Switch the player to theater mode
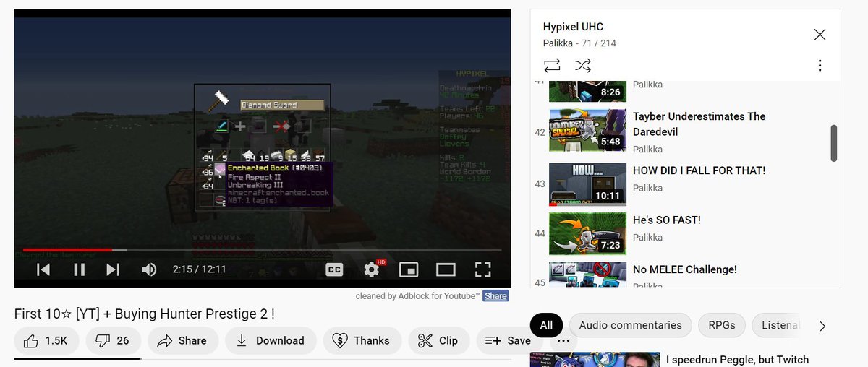Viewport: 868px width, 367px height. 446,269
